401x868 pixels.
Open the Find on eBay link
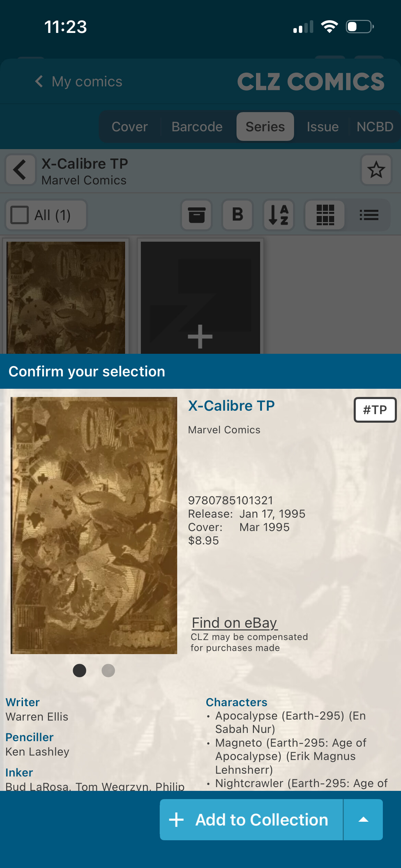point(234,623)
